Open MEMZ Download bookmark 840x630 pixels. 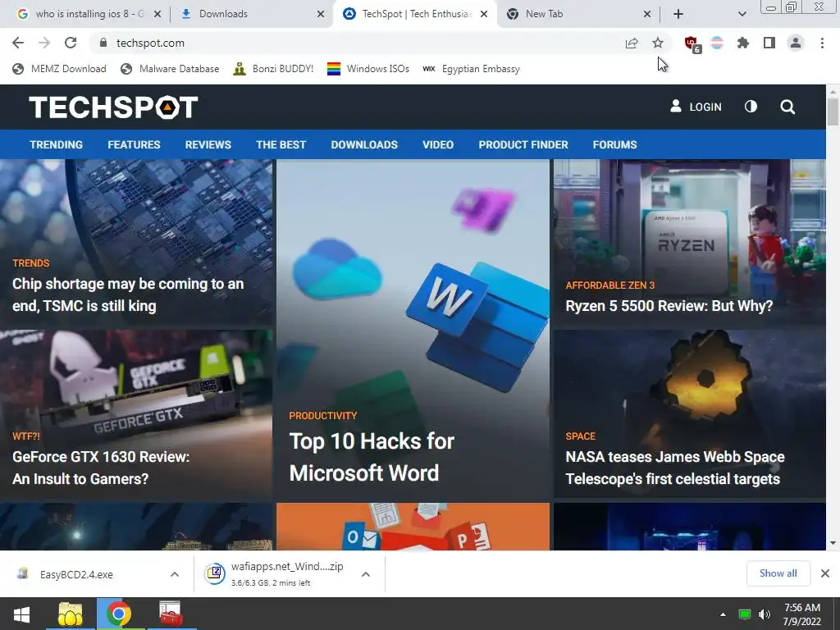59,69
